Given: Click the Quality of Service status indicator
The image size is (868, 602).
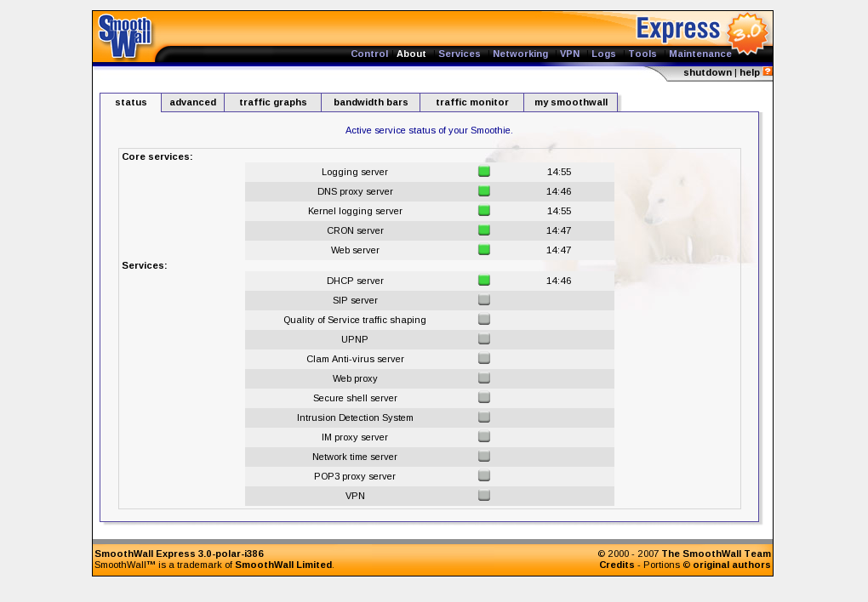Looking at the screenshot, I should (x=484, y=319).
